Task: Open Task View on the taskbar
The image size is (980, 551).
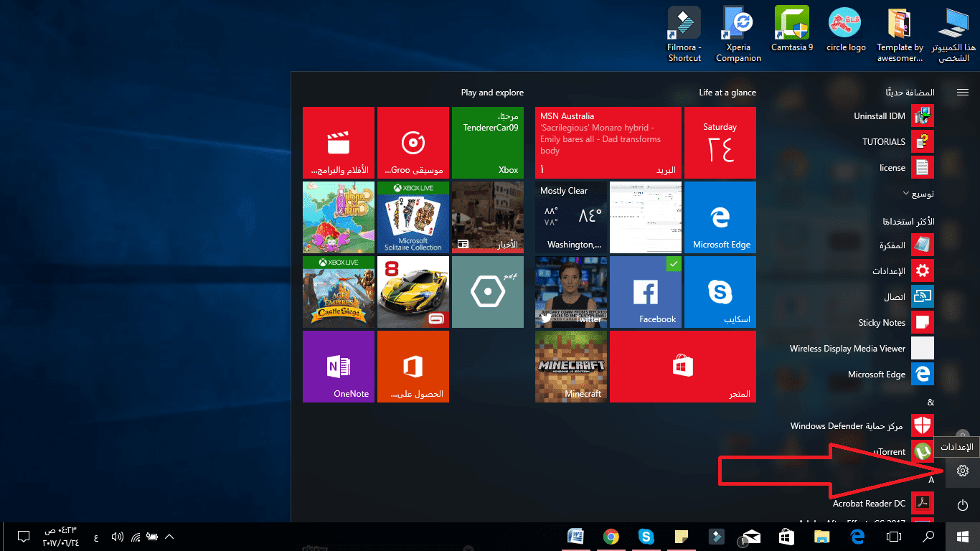Action: click(893, 537)
